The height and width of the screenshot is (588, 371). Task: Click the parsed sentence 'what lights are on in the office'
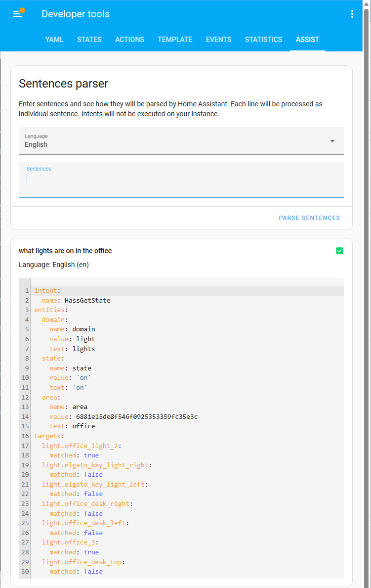(64, 251)
